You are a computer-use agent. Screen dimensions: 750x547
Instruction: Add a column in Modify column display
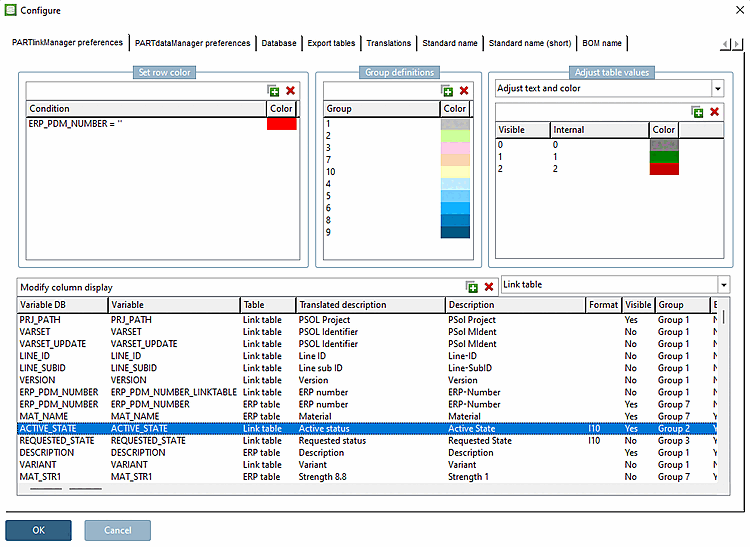click(x=472, y=287)
